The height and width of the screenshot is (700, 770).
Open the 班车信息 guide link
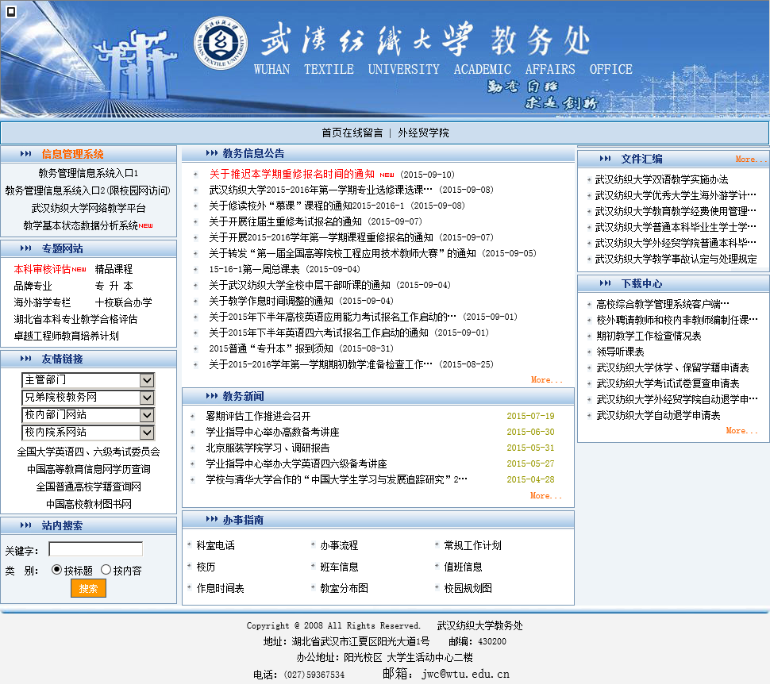339,567
